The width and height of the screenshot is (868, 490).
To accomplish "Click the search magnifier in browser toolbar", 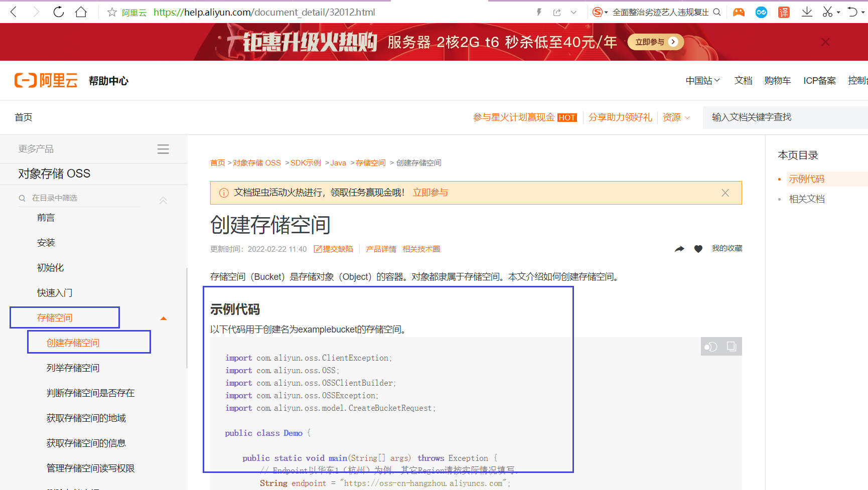I will point(717,12).
